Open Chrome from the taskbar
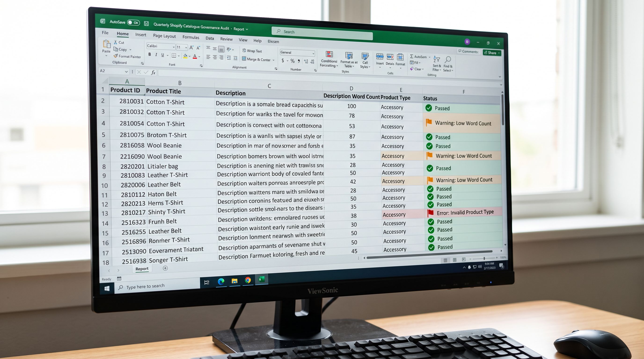The height and width of the screenshot is (359, 644). pos(248,280)
